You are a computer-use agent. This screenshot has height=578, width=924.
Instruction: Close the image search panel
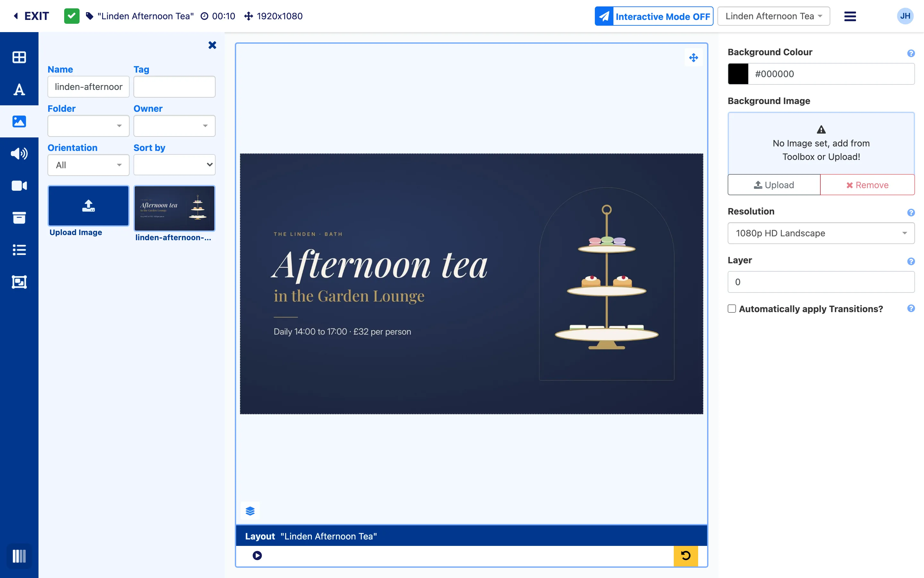tap(212, 45)
